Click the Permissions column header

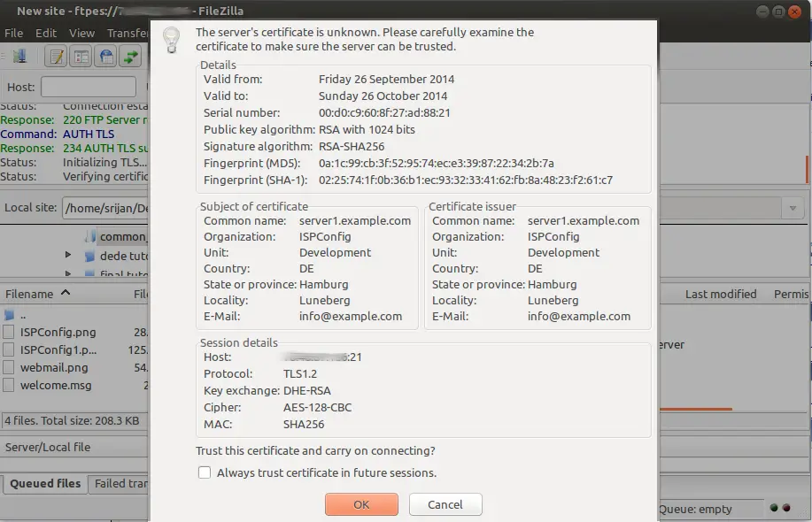tap(792, 294)
